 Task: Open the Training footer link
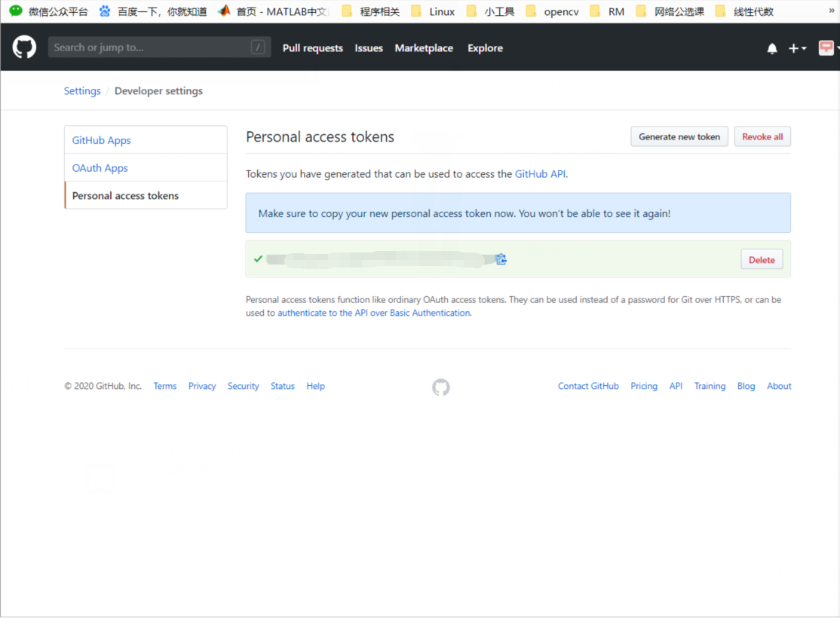(710, 386)
